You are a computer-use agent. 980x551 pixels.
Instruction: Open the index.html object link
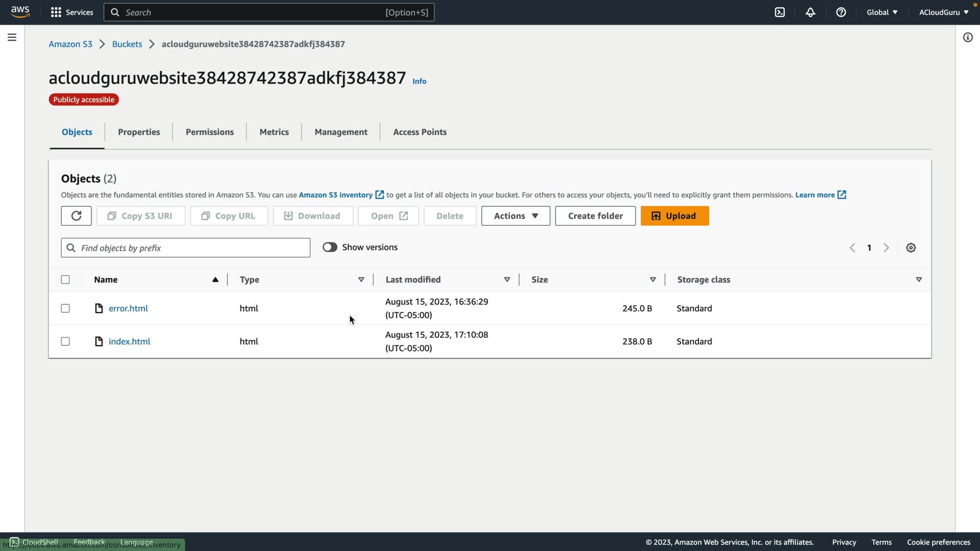129,341
